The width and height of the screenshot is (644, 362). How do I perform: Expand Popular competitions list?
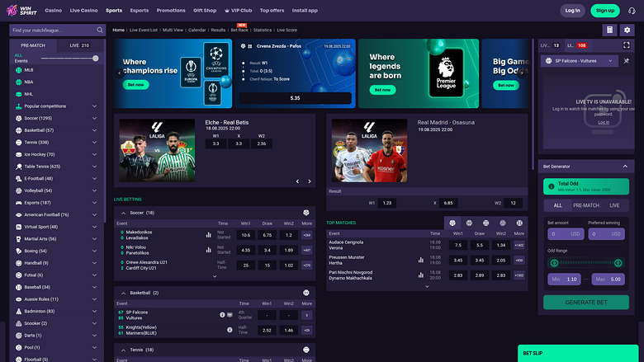coord(58,106)
